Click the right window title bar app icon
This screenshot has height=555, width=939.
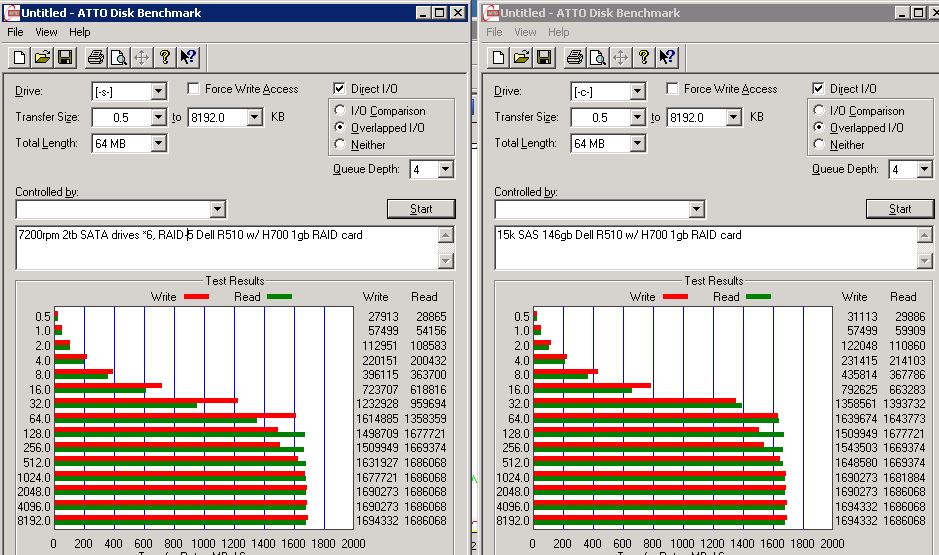pyautogui.click(x=490, y=13)
